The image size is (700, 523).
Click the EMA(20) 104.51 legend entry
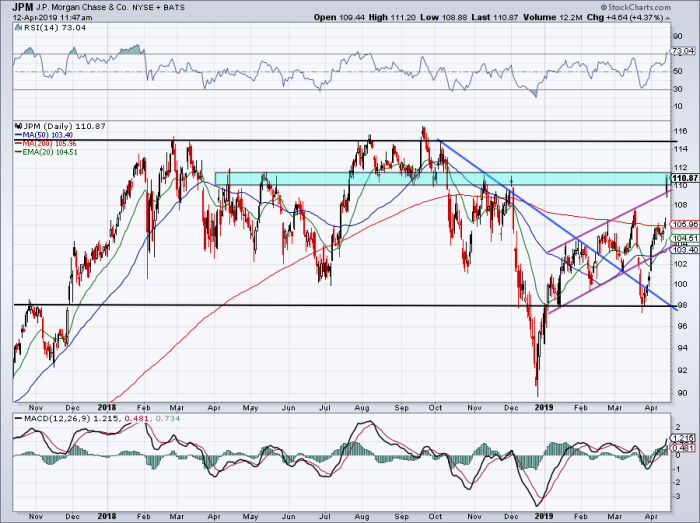coord(50,152)
